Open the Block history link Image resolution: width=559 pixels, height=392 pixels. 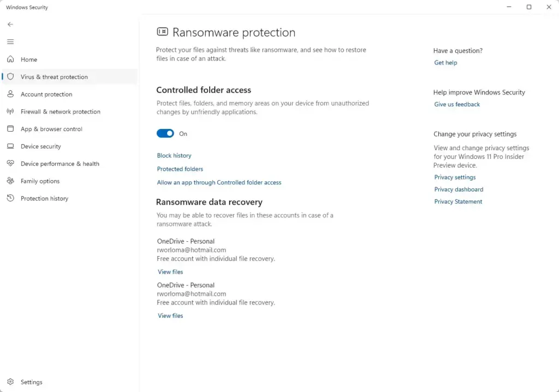coord(174,156)
